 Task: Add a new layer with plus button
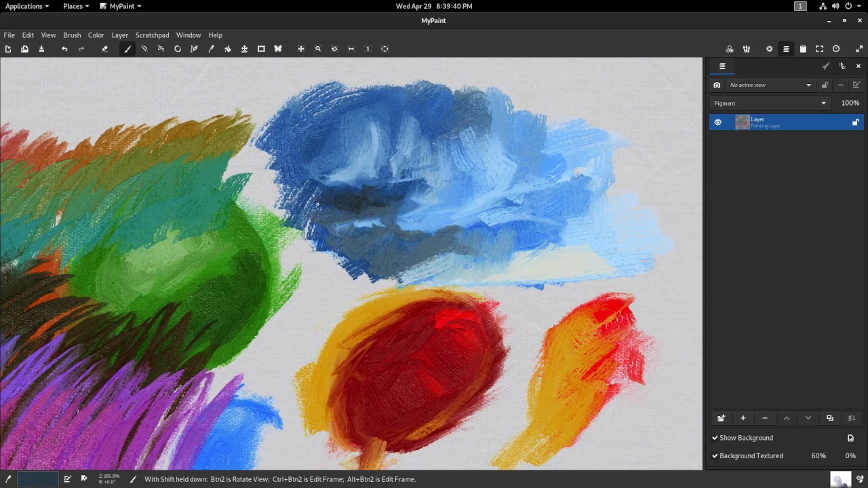(743, 418)
